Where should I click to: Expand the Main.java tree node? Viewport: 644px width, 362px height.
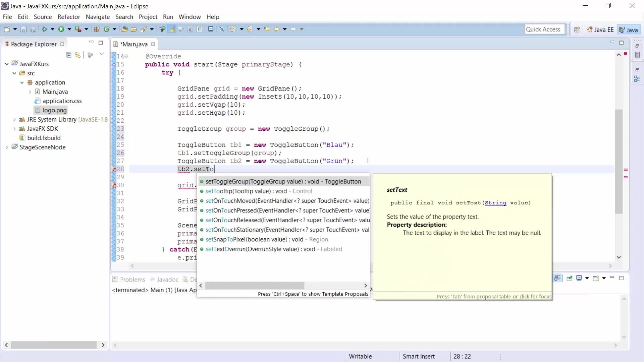[30, 92]
